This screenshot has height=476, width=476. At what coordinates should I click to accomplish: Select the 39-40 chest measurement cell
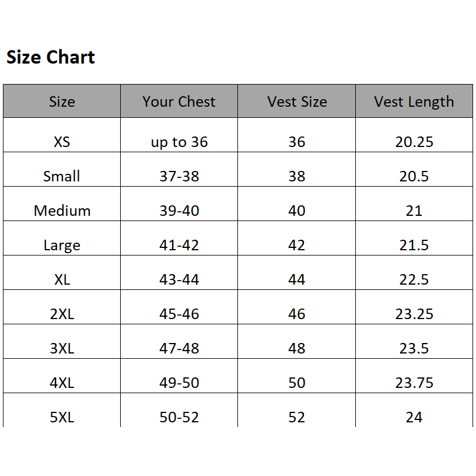point(179,211)
